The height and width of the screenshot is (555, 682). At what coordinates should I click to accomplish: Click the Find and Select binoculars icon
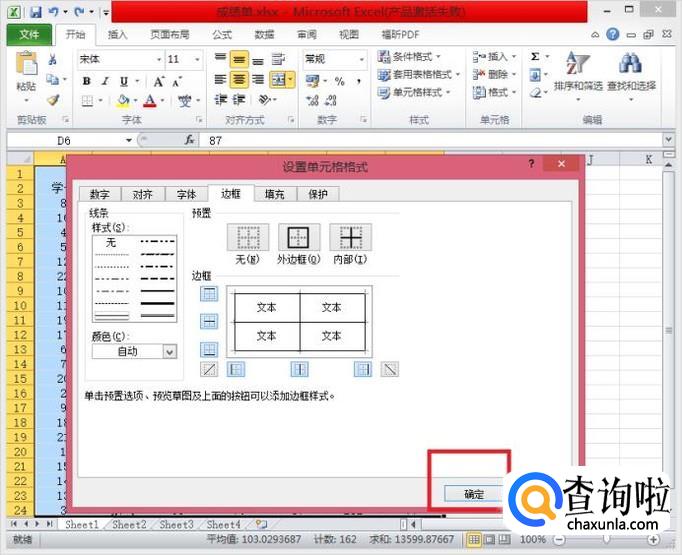[630, 64]
